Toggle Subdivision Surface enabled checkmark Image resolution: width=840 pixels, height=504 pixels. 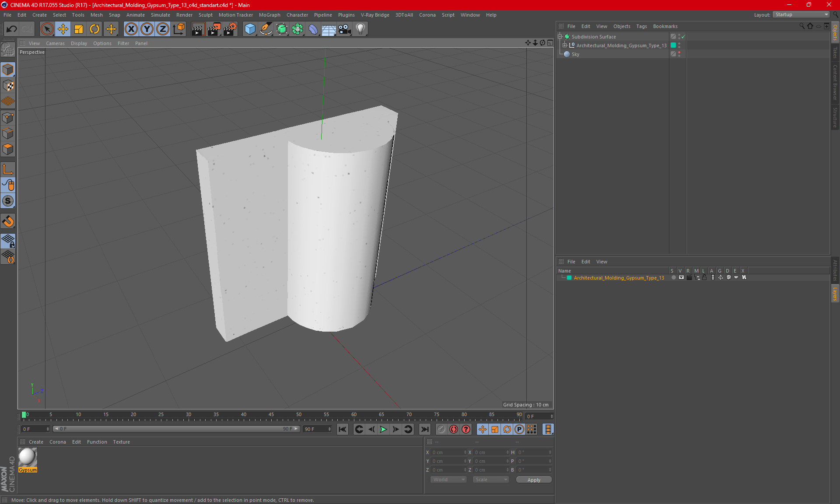click(683, 37)
